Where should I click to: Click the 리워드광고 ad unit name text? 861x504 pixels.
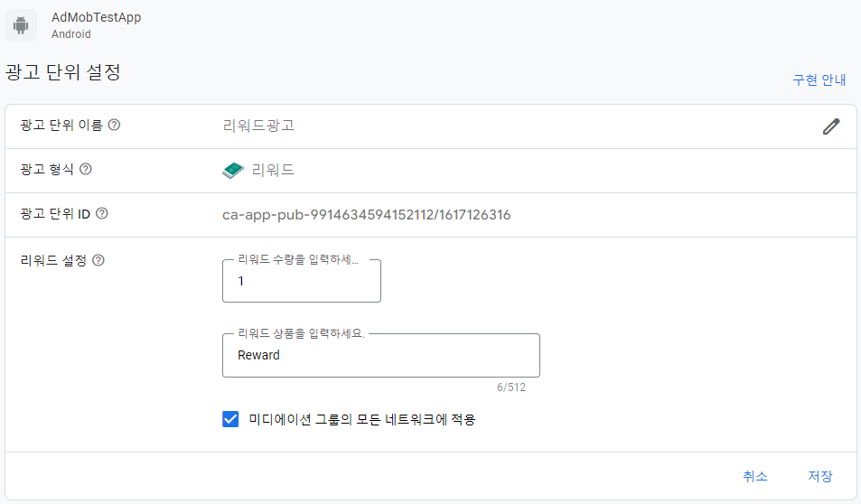coord(258,126)
